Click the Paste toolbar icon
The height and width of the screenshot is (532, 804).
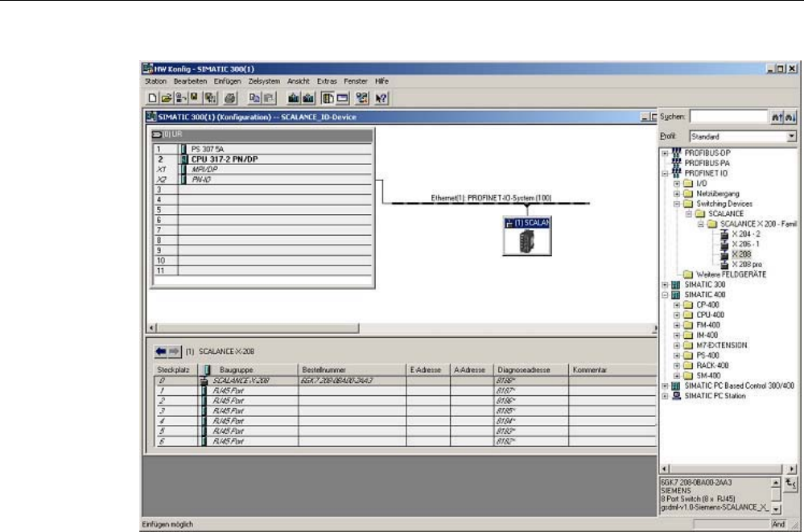(x=269, y=98)
